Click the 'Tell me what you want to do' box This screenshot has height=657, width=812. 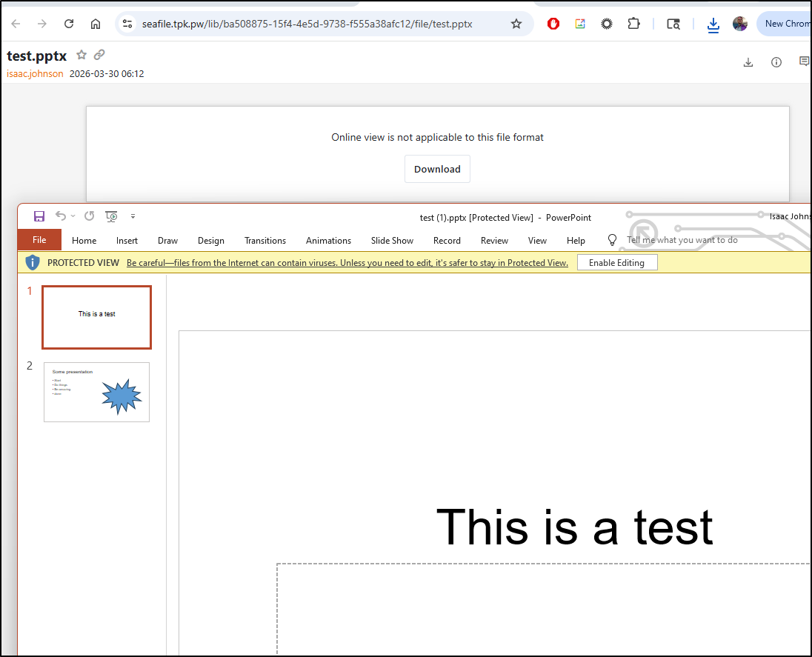pos(682,240)
